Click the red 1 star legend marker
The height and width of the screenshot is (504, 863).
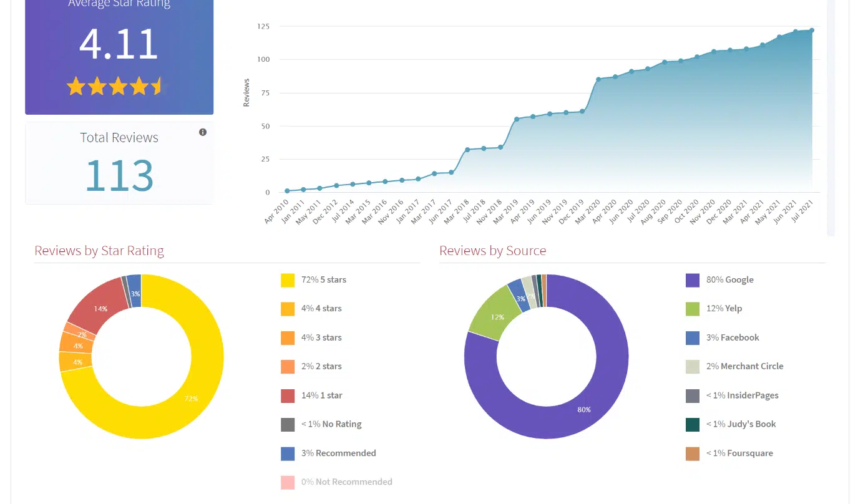(x=287, y=395)
